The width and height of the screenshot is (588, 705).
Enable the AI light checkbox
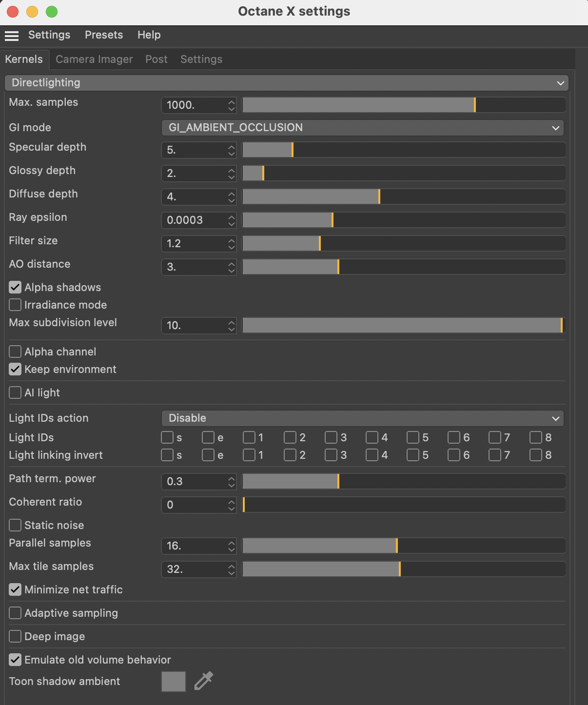click(15, 392)
